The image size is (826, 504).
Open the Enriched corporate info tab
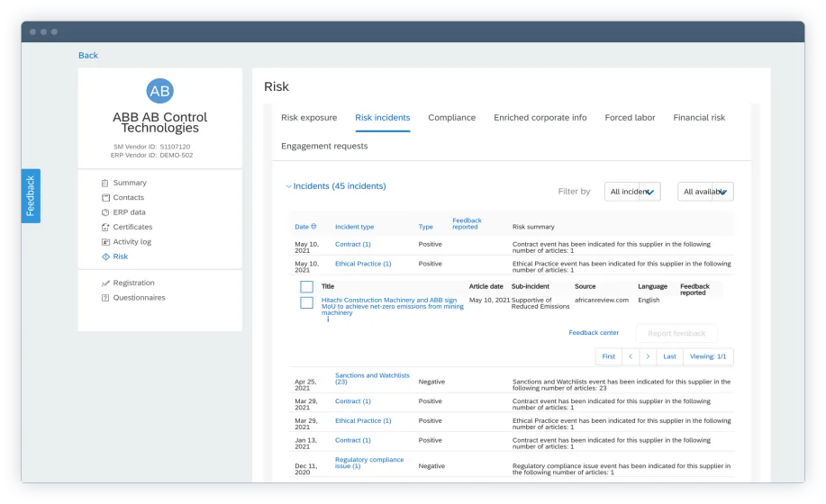click(540, 118)
